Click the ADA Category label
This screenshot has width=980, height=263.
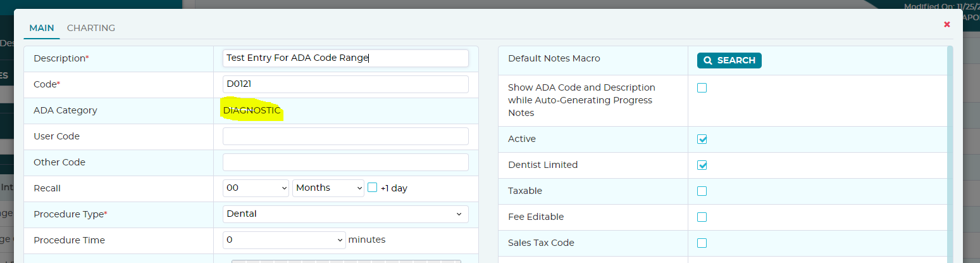pos(65,110)
